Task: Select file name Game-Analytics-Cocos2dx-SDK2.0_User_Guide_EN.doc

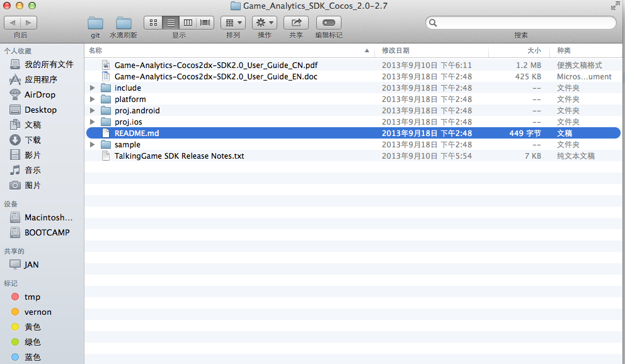Action: 216,76
